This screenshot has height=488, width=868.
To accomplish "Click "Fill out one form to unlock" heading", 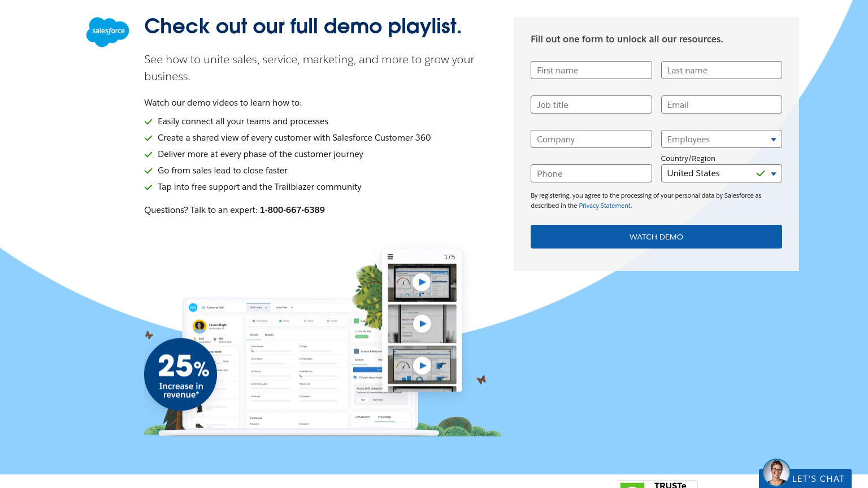I will pos(627,39).
